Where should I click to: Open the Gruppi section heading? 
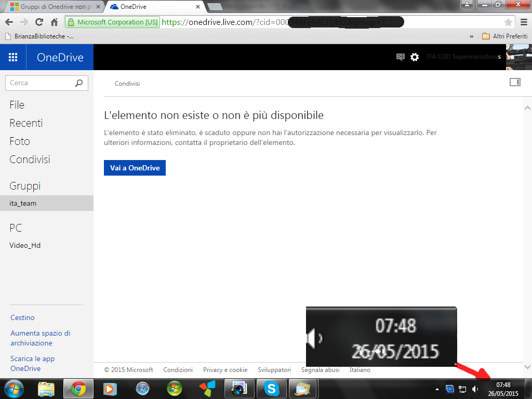click(25, 186)
